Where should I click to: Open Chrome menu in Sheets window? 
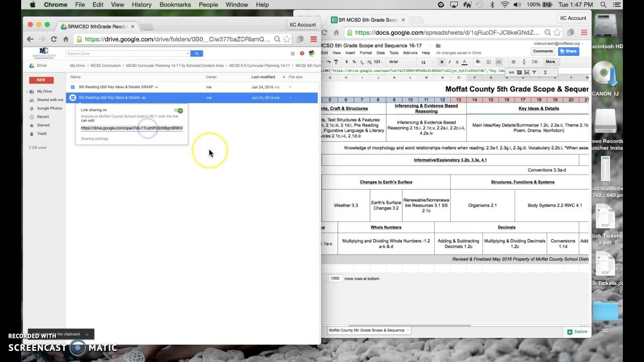(x=584, y=32)
